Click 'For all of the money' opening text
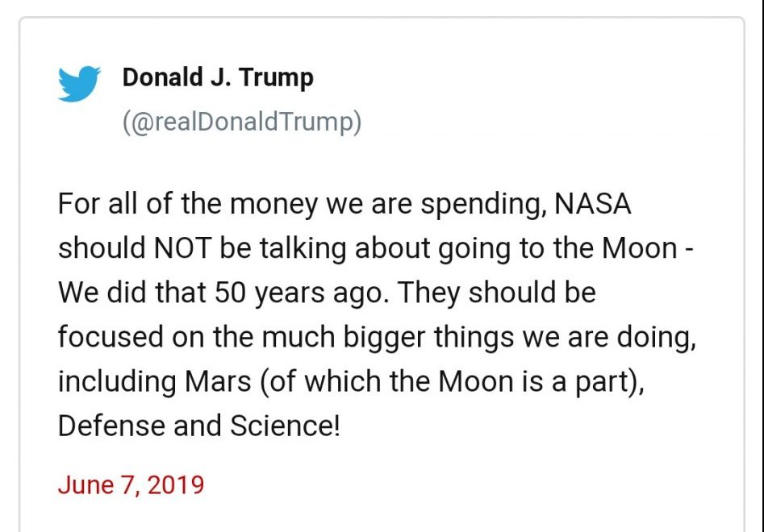This screenshot has height=532, width=764. pyautogui.click(x=188, y=204)
